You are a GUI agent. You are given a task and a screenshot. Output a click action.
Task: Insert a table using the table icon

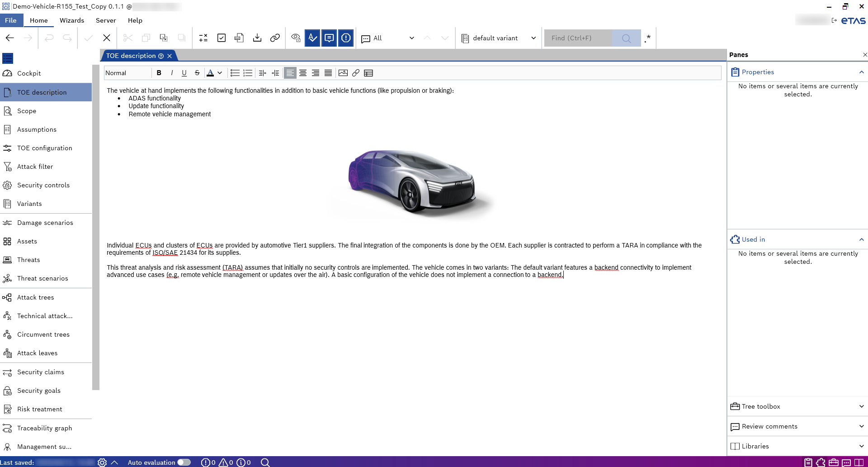click(368, 73)
